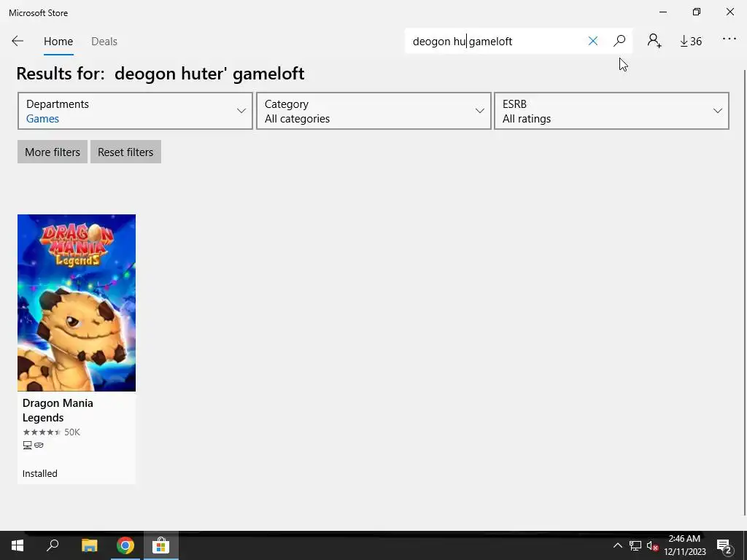Click the muted volume tray icon
This screenshot has width=747, height=560.
coord(652,545)
